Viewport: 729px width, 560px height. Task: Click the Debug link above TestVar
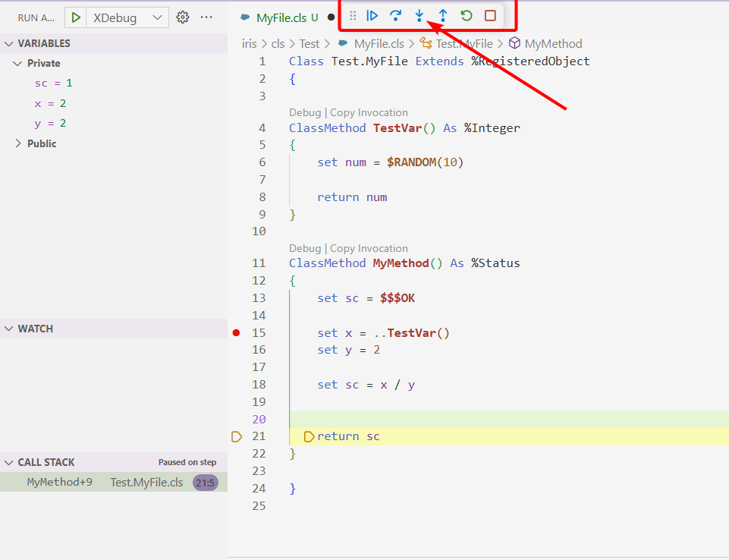[305, 112]
